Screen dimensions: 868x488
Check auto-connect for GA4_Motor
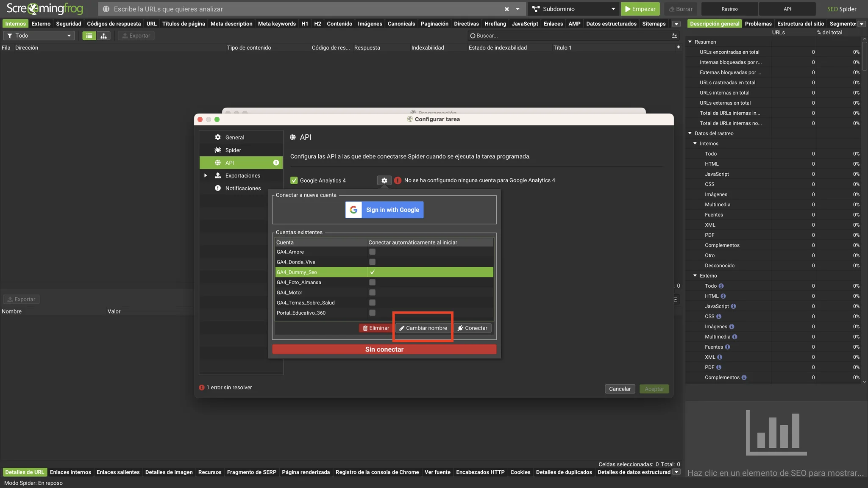[x=372, y=292]
